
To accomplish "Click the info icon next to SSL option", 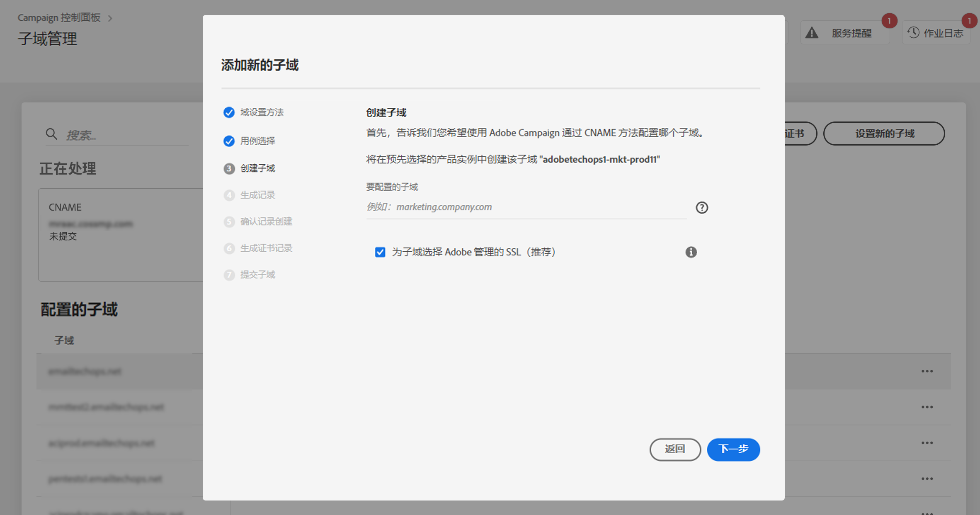I will tap(691, 252).
